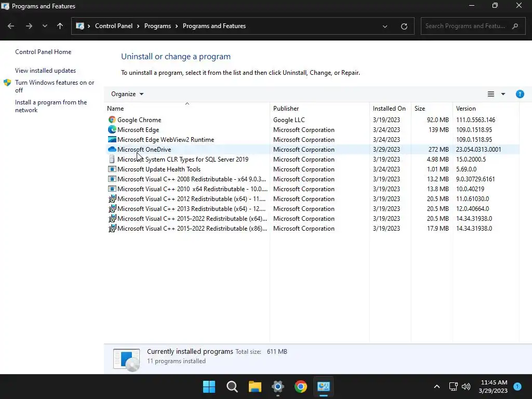
Task: Open Install a program from the network
Action: pos(51,106)
